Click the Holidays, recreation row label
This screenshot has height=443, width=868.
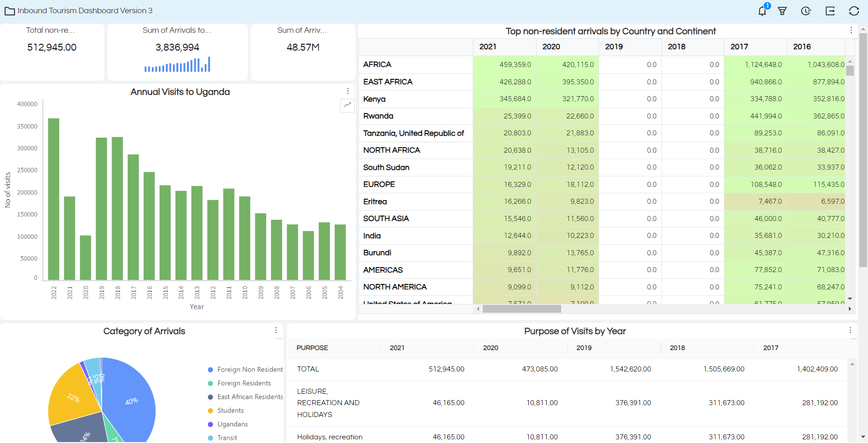[330, 437]
